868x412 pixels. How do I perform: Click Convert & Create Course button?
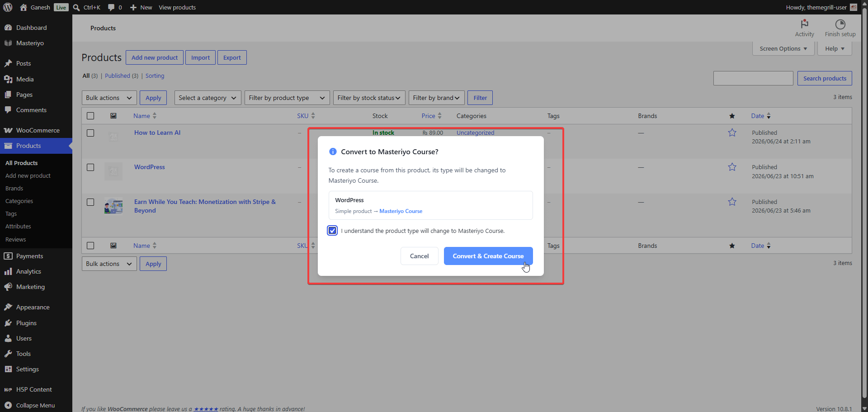[488, 256]
